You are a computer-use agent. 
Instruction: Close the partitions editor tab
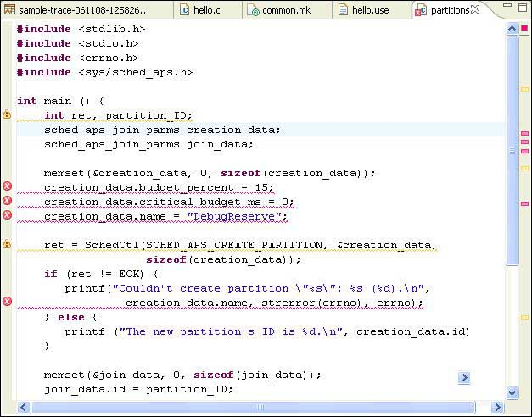click(475, 10)
